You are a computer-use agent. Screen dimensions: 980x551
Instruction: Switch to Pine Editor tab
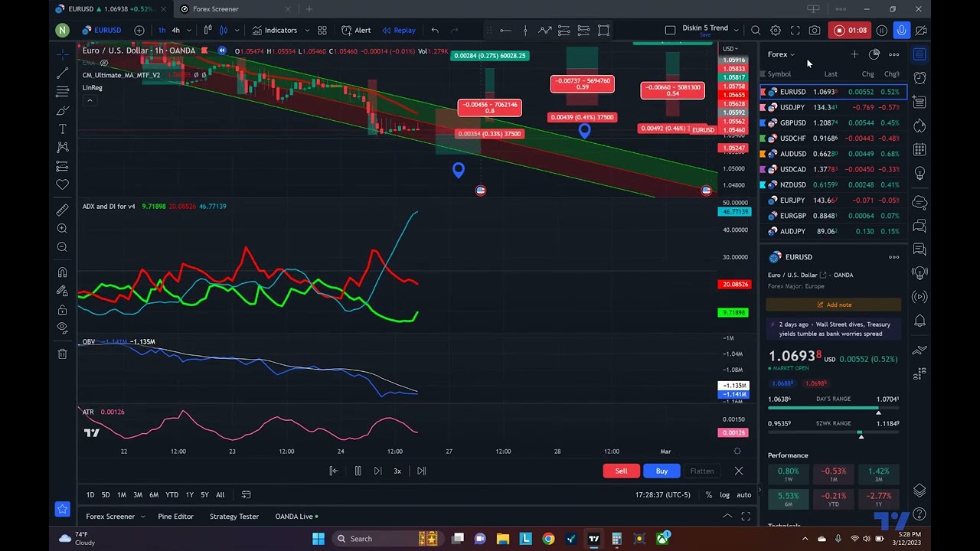coord(175,517)
